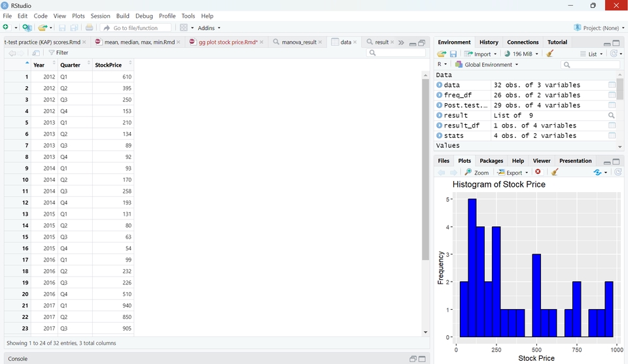Click the new file plus icon
The height and width of the screenshot is (364, 628).
tap(7, 27)
